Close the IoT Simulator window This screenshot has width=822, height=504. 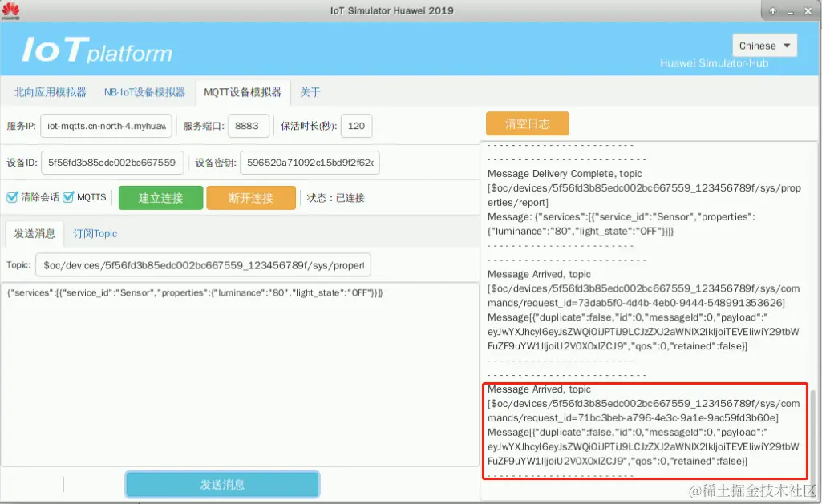(x=808, y=11)
